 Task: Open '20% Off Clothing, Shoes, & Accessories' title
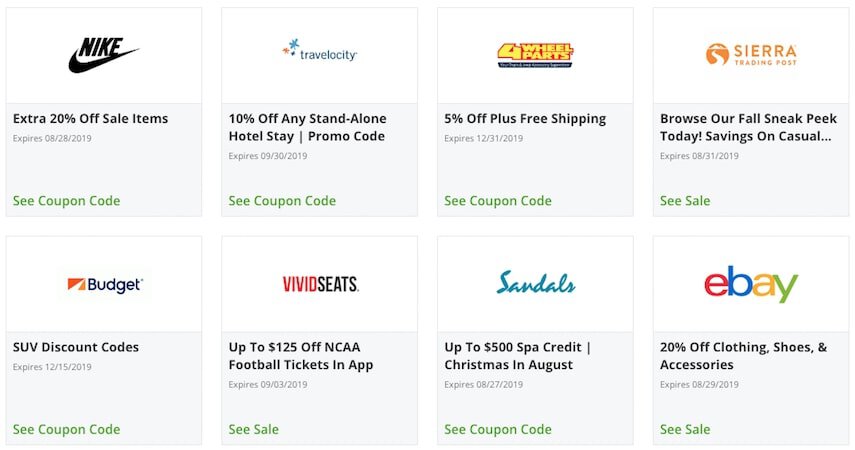[743, 356]
